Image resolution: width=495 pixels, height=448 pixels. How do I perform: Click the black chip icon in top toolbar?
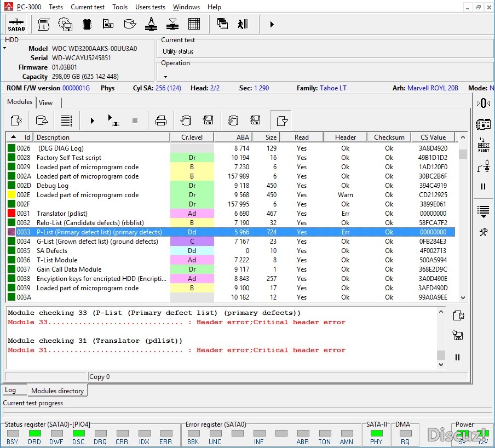tap(87, 24)
